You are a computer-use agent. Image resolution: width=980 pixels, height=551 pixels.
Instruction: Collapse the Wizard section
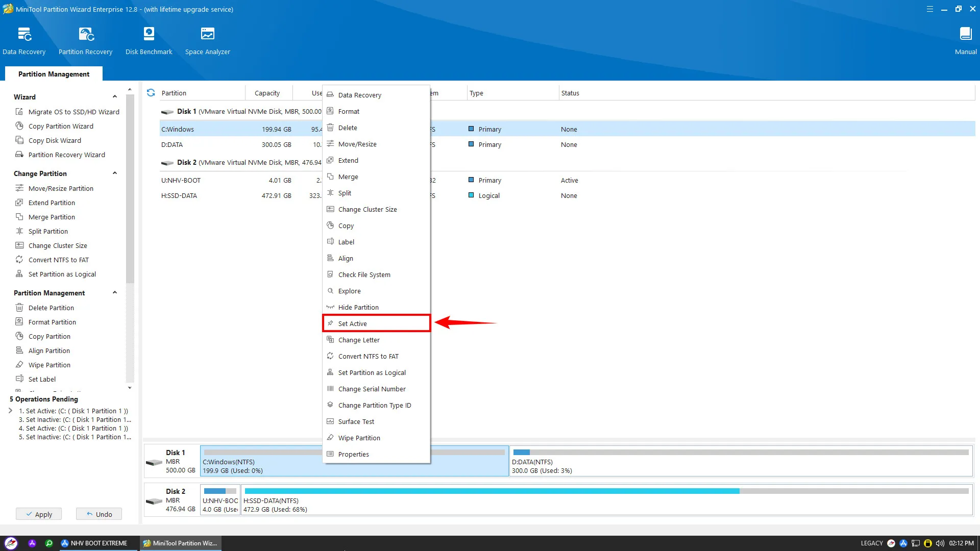115,97
